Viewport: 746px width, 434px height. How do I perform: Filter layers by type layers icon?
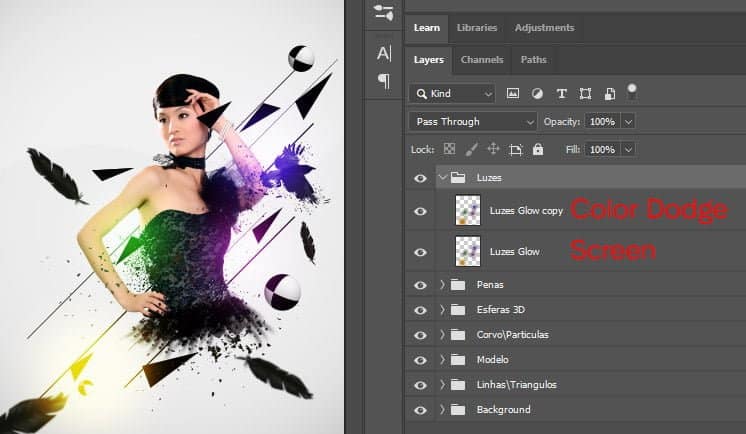(561, 94)
